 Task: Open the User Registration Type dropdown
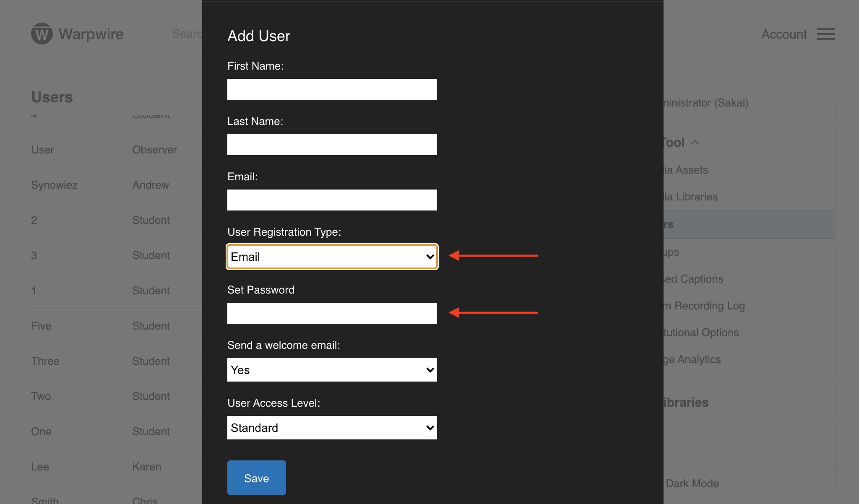point(332,257)
